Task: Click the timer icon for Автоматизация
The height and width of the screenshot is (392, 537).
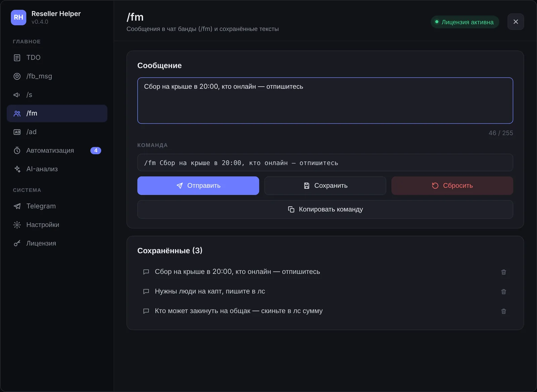Action: click(17, 151)
